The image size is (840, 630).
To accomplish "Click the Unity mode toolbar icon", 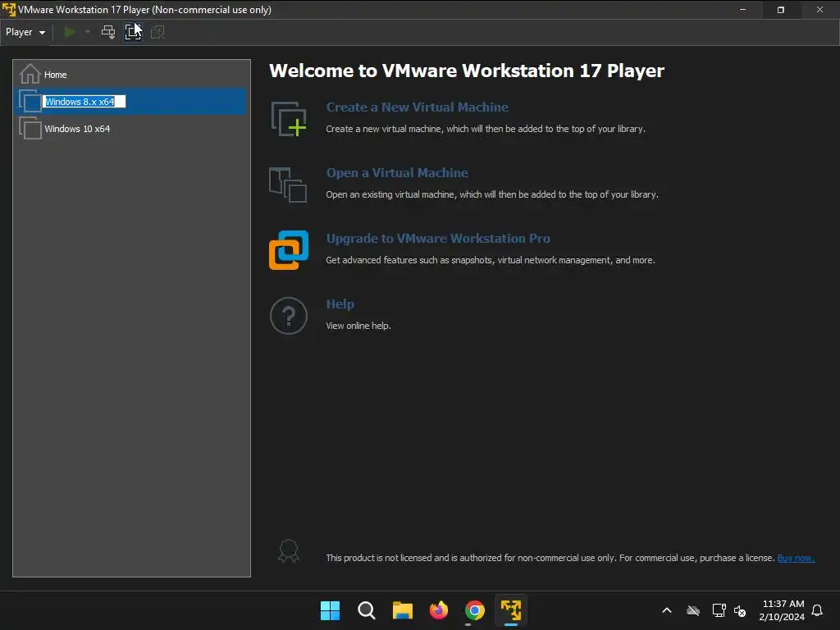I will point(157,32).
